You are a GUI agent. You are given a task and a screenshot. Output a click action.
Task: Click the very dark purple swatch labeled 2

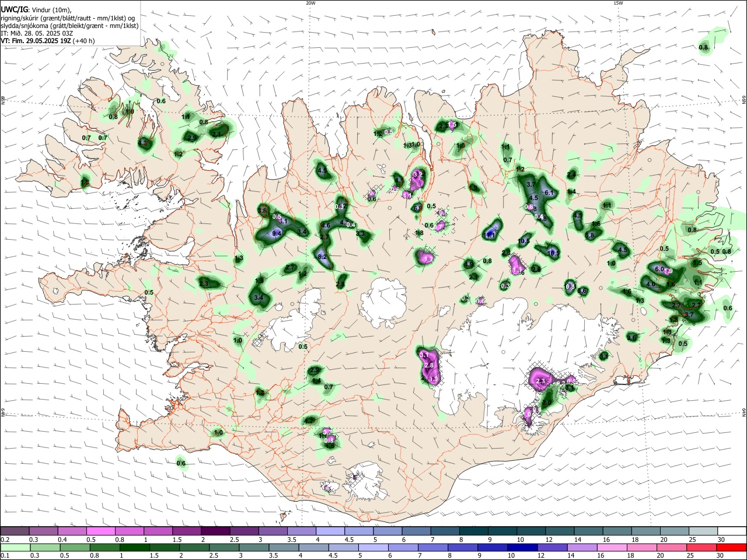(215, 531)
